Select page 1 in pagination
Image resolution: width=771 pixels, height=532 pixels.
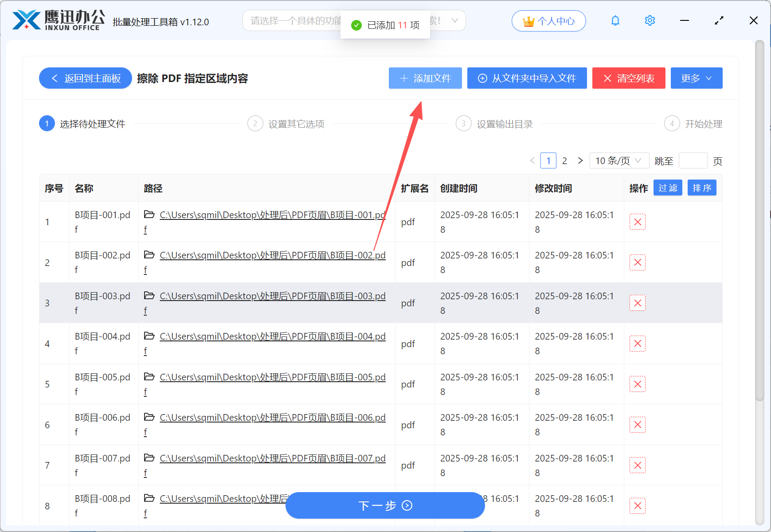548,160
